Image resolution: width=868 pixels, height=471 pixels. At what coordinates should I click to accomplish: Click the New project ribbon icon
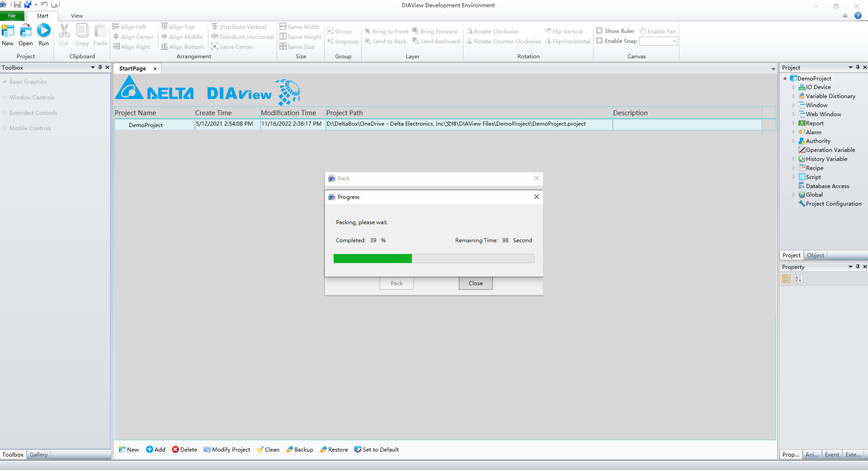(x=8, y=31)
